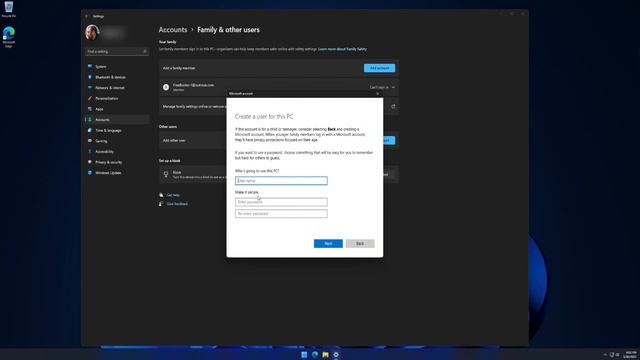The image size is (640, 360).
Task: Click the Bluetooth & devices sidebar icon
Action: [90, 77]
